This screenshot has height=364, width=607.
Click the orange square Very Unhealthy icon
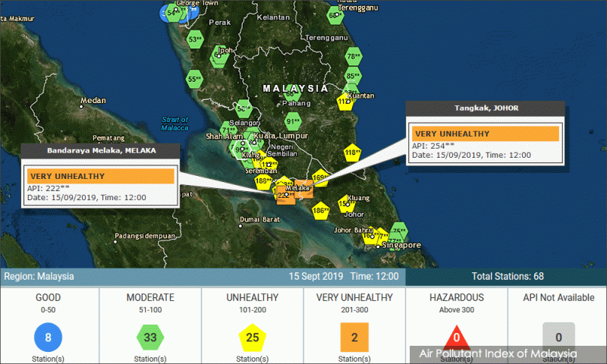(354, 335)
